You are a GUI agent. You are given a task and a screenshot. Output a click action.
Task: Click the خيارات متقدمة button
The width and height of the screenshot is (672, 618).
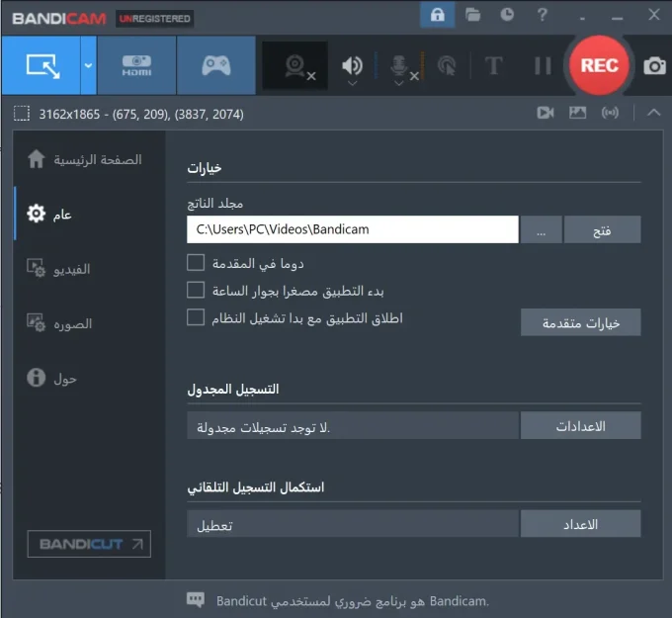click(x=580, y=323)
